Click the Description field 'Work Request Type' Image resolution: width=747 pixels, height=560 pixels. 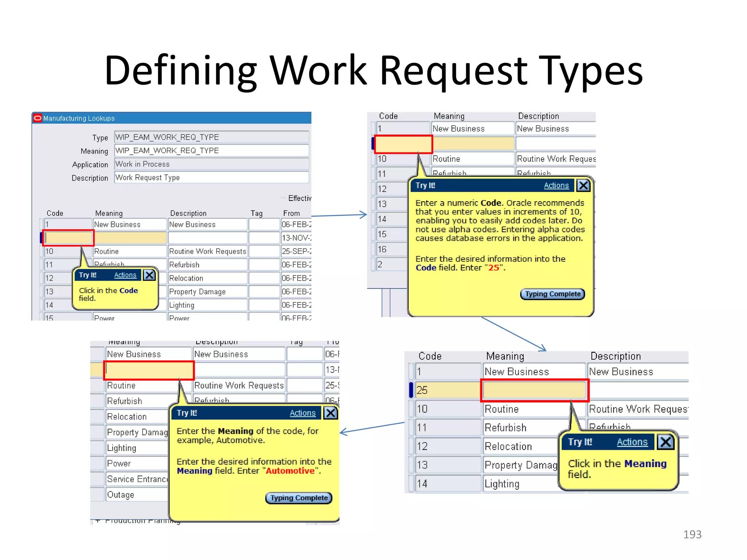point(212,178)
